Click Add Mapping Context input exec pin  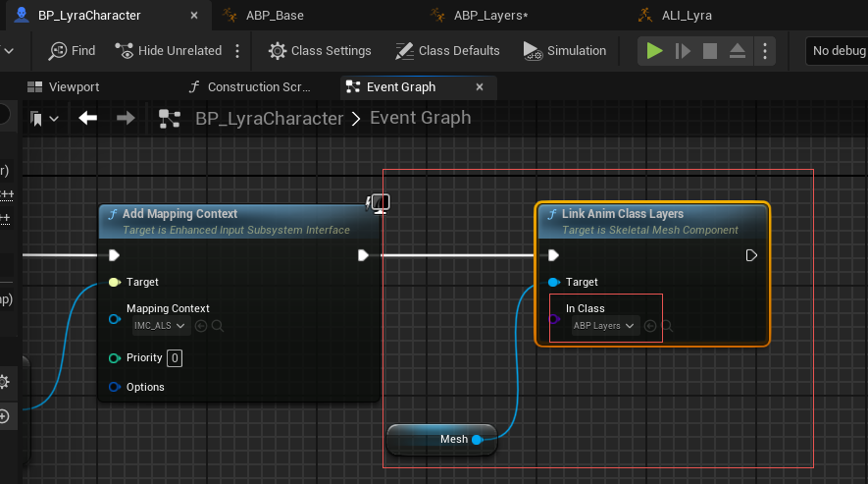114,255
